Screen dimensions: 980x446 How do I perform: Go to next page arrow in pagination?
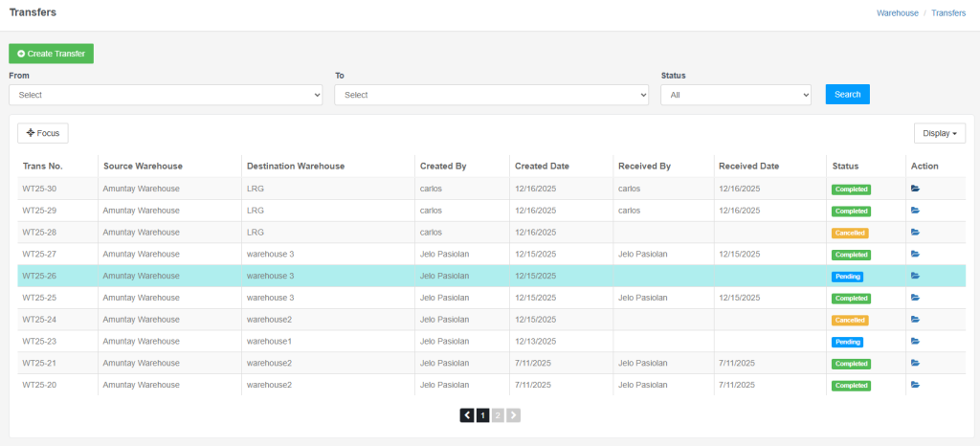pos(514,415)
